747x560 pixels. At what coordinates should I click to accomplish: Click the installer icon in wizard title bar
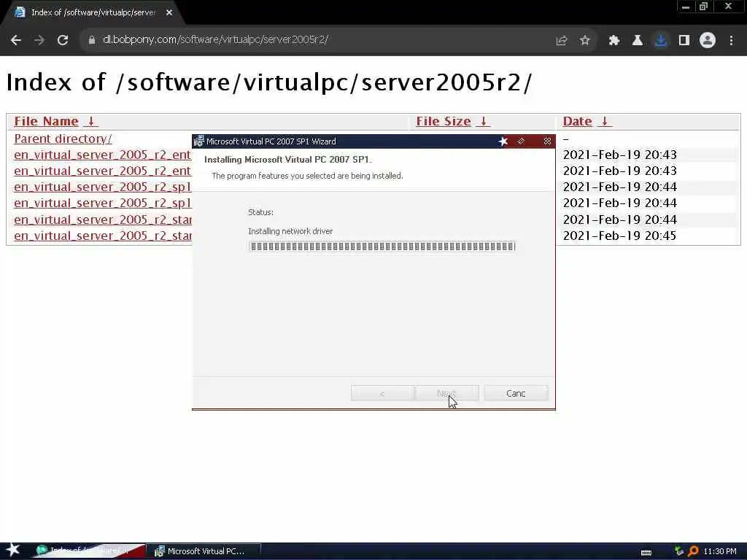click(198, 141)
